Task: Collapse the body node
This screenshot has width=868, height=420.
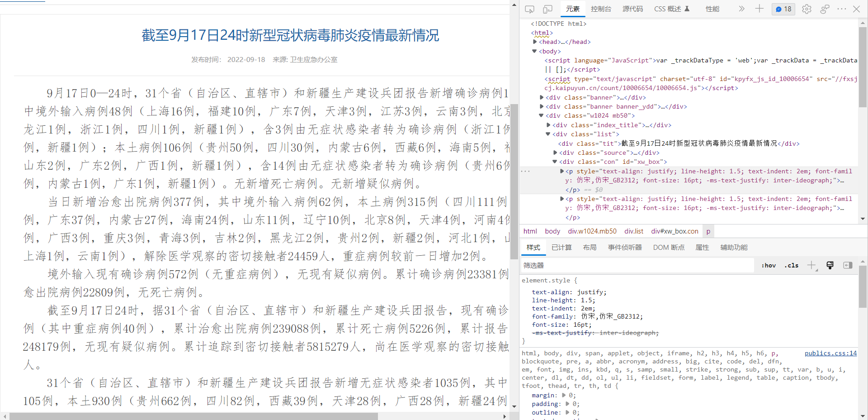Action: pos(535,51)
